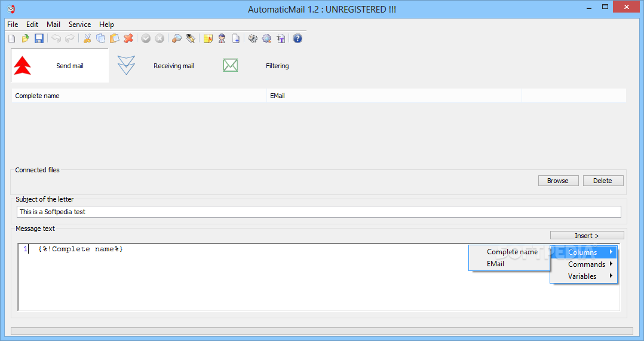Cut selection with the scissors icon
The height and width of the screenshot is (341, 644).
point(87,39)
